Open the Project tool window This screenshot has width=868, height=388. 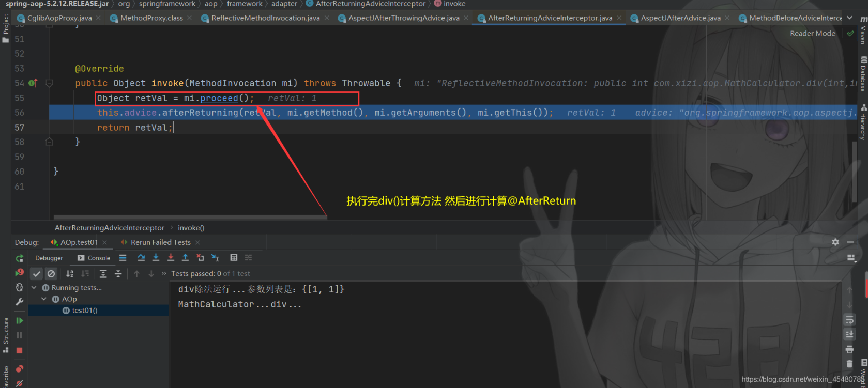pyautogui.click(x=6, y=28)
